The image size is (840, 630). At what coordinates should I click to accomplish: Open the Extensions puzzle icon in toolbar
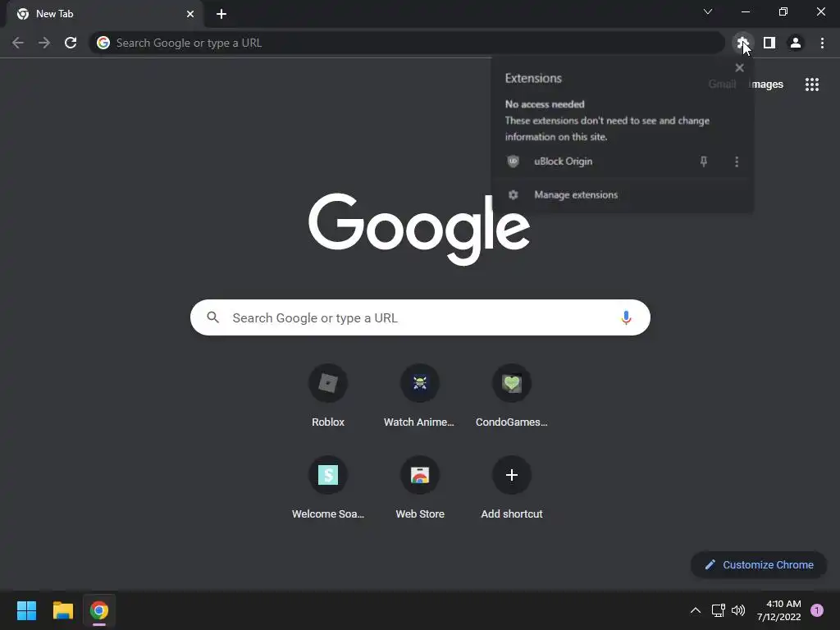tap(742, 43)
